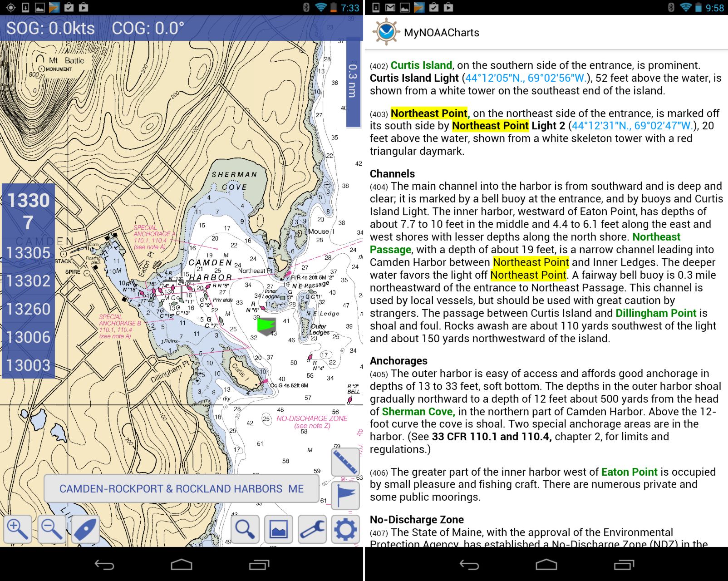This screenshot has width=728, height=581.
Task: Tap the zoom out magnifier icon
Action: [51, 529]
